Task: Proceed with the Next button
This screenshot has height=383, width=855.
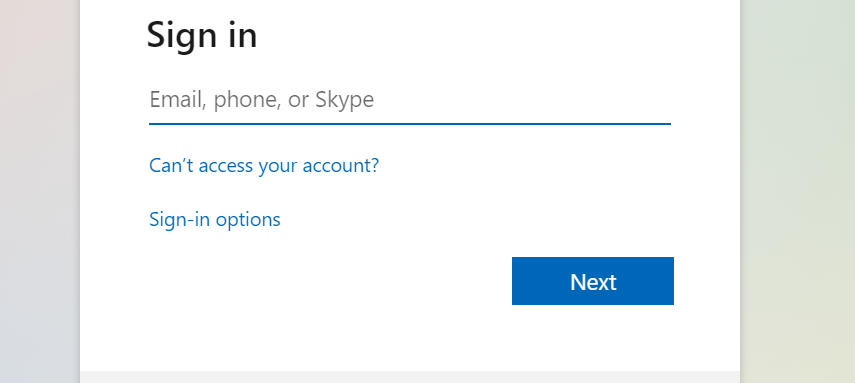Action: click(593, 281)
